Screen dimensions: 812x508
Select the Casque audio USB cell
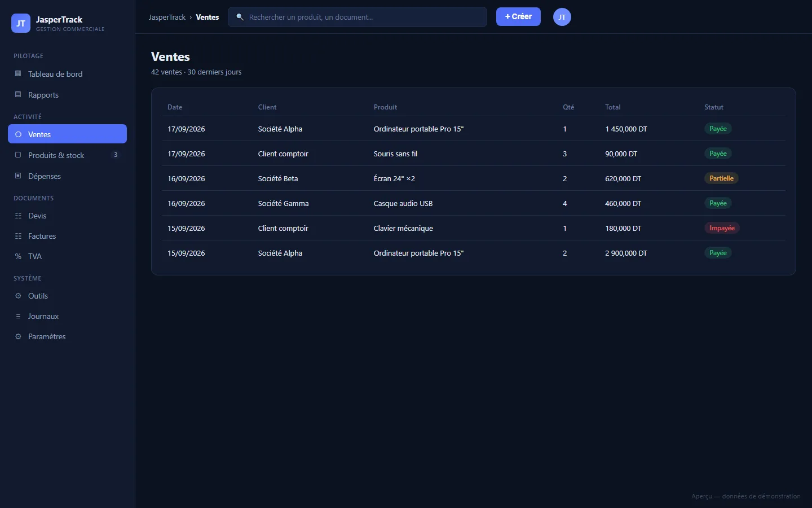point(403,203)
